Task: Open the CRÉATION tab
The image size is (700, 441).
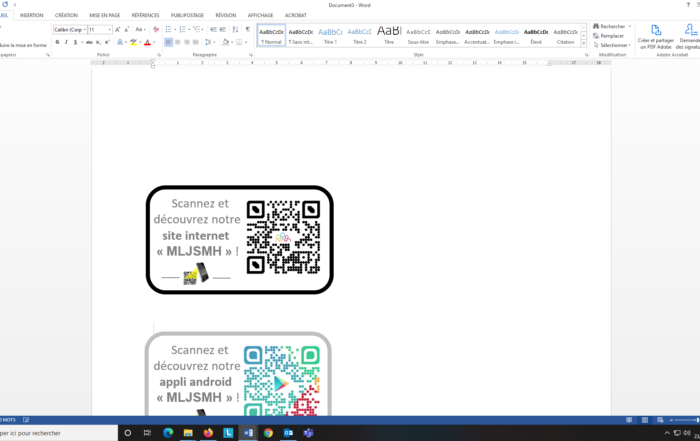Action: tap(66, 15)
